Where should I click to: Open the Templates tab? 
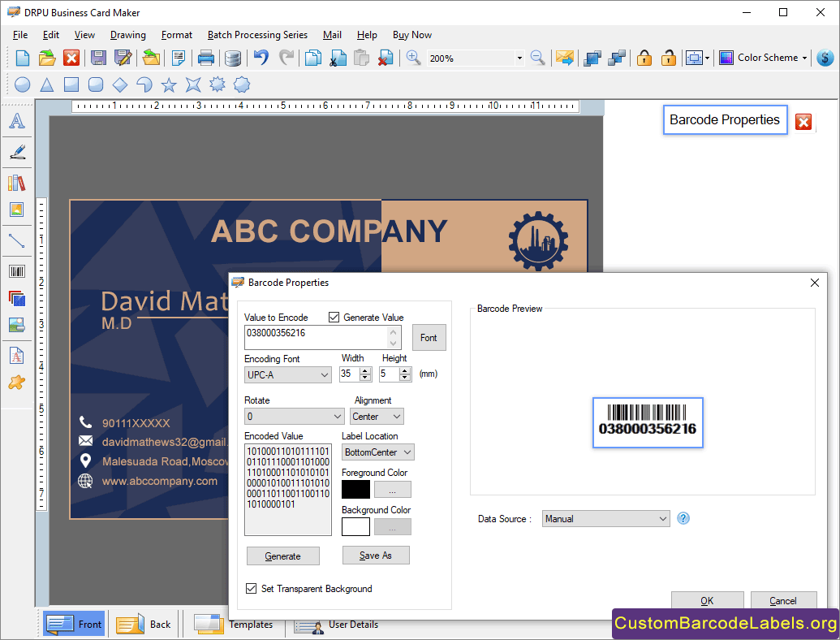pos(234,624)
